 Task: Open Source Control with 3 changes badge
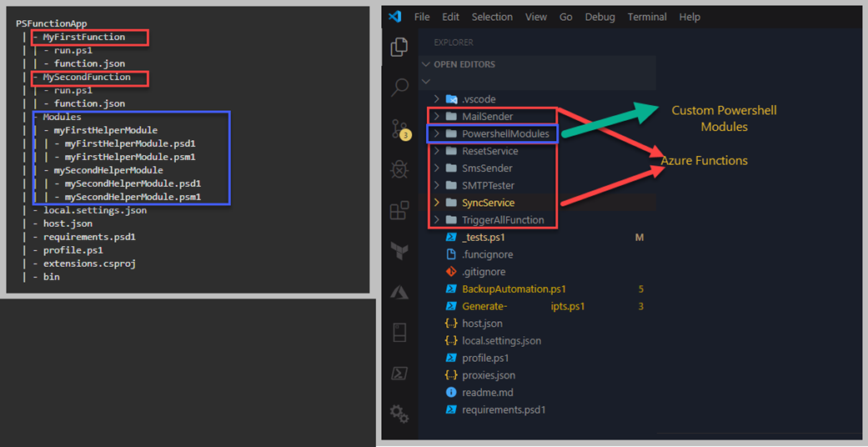pos(401,128)
